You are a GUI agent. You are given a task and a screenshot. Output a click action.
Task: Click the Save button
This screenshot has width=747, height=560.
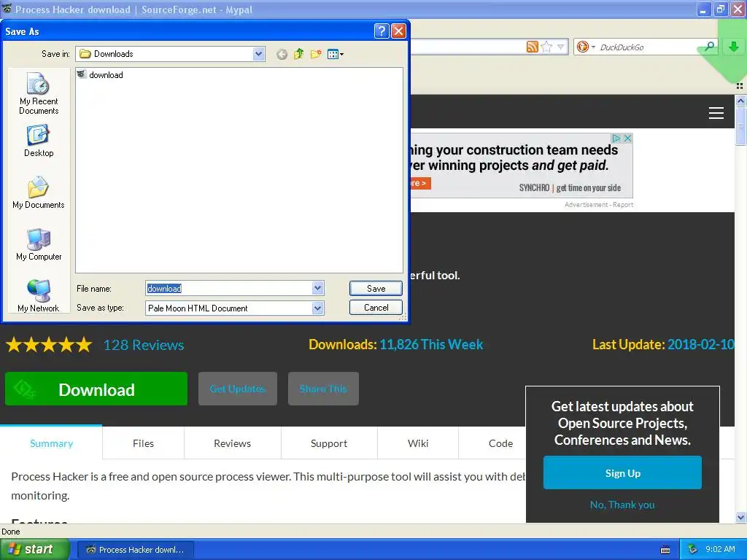[x=376, y=288]
